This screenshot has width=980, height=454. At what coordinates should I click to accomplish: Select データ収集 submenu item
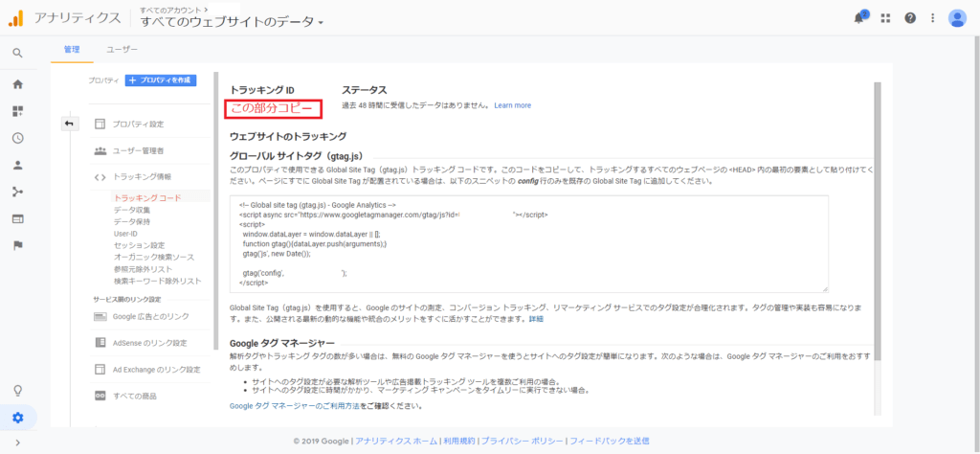132,210
